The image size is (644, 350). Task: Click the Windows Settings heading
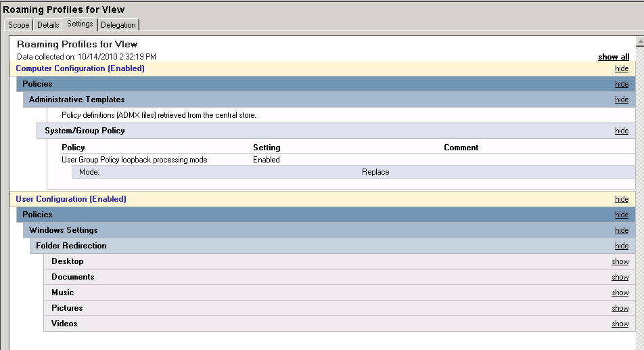[x=64, y=230]
